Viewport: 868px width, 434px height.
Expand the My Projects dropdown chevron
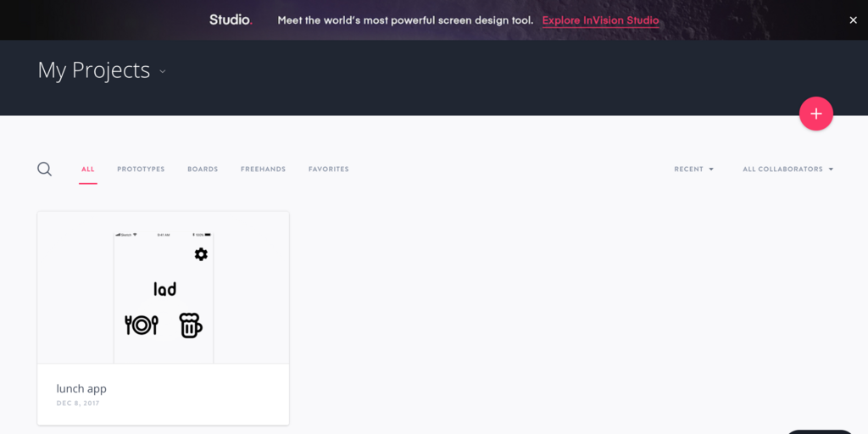click(x=162, y=71)
